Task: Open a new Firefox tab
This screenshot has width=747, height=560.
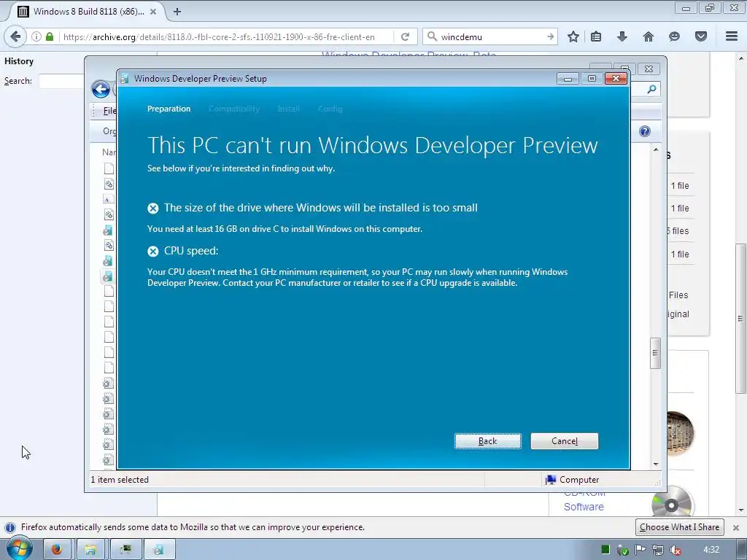Action: [177, 12]
